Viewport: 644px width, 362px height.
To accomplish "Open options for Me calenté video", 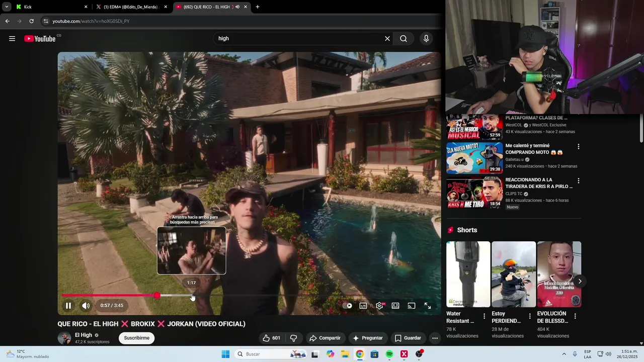I will point(578,147).
